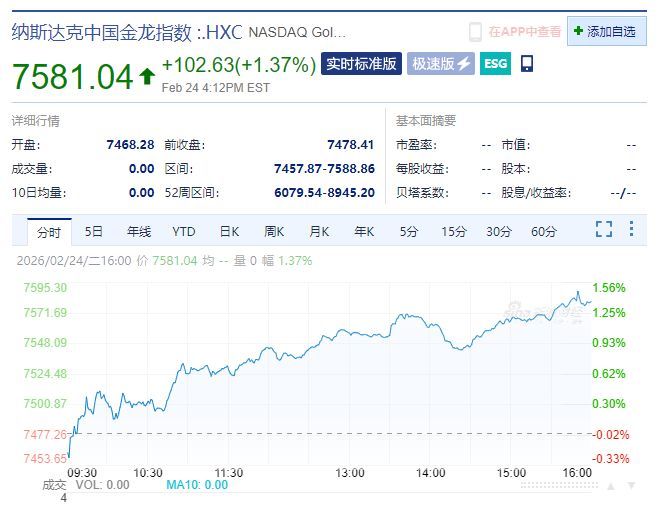Click the green up arrow beside the price

coord(147,76)
